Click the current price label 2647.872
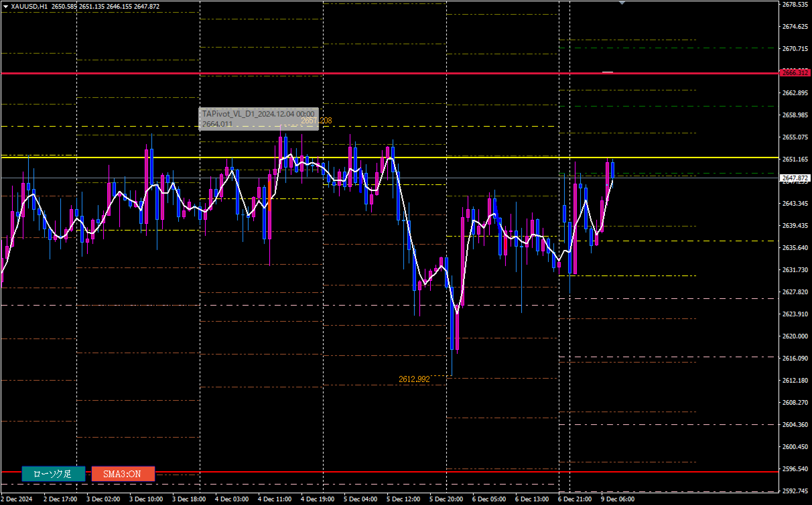The width and height of the screenshot is (812, 505). (x=795, y=178)
